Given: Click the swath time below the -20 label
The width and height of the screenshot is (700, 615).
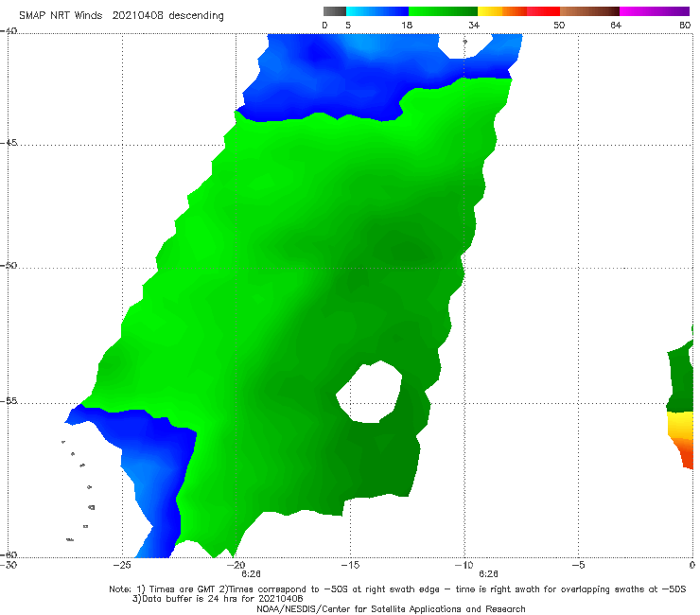Looking at the screenshot, I should pos(251,574).
